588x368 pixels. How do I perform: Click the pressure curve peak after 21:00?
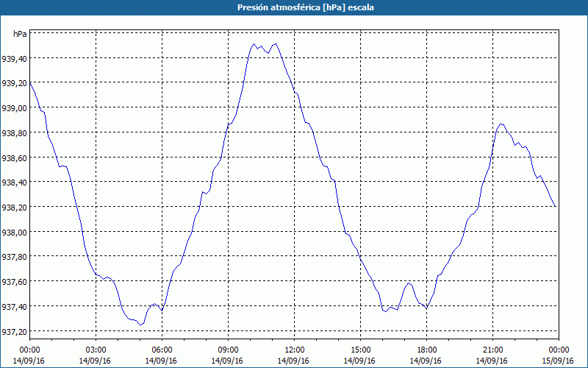501,124
